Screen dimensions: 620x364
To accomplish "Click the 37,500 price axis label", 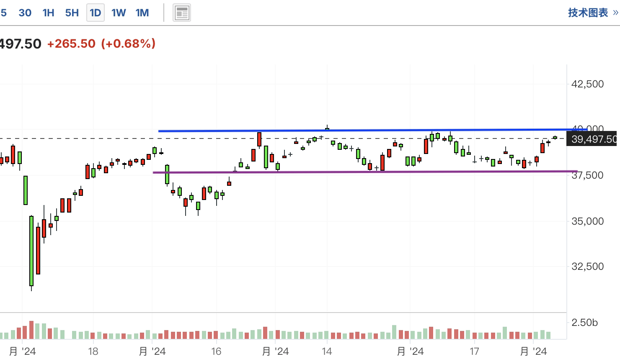I will tap(588, 175).
